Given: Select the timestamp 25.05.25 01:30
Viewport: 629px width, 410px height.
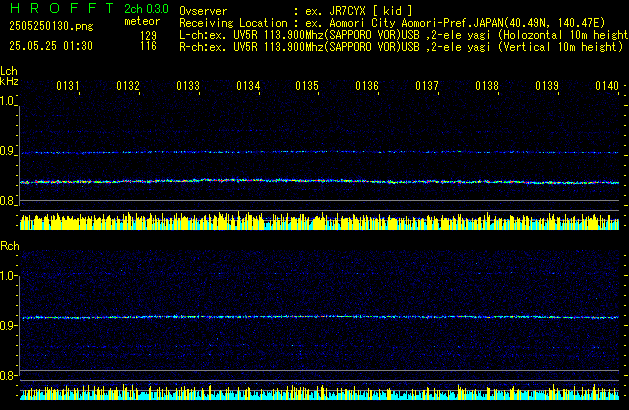Looking at the screenshot, I should pos(51,46).
